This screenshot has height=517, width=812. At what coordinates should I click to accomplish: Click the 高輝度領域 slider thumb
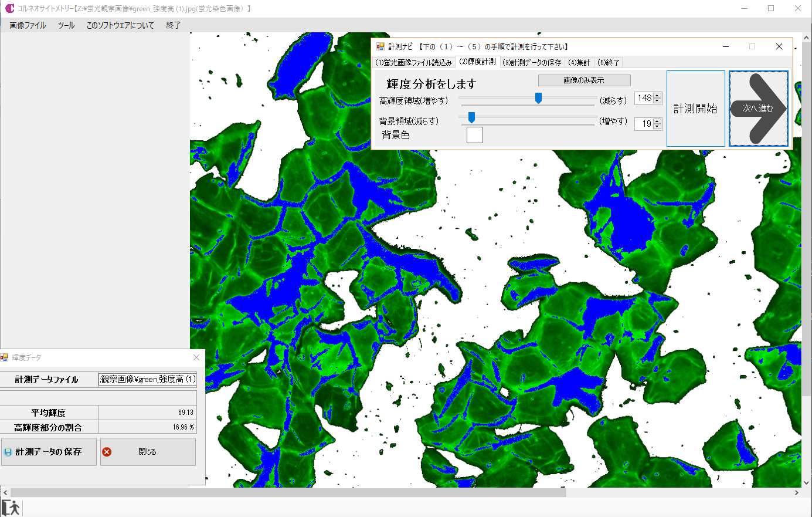coord(538,98)
